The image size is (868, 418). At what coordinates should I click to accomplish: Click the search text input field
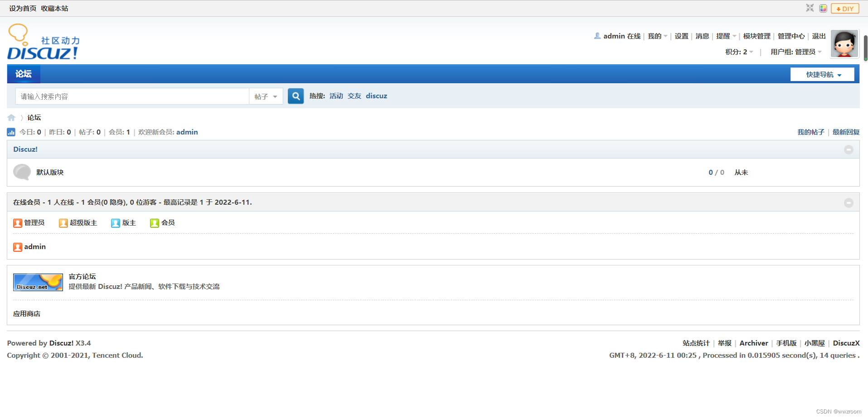[x=132, y=96]
